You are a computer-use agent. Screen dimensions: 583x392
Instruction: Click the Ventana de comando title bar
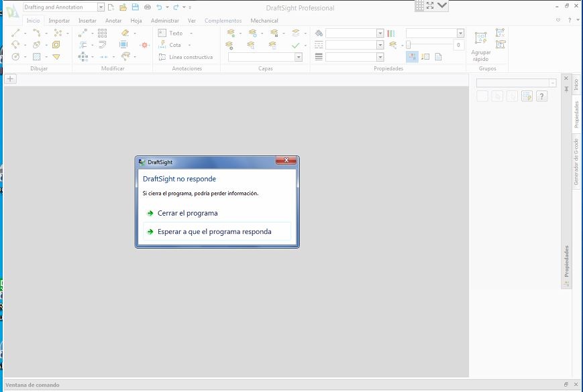point(291,385)
